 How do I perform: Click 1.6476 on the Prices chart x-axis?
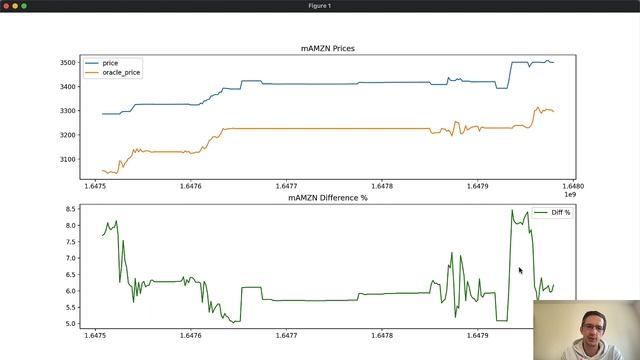point(191,186)
